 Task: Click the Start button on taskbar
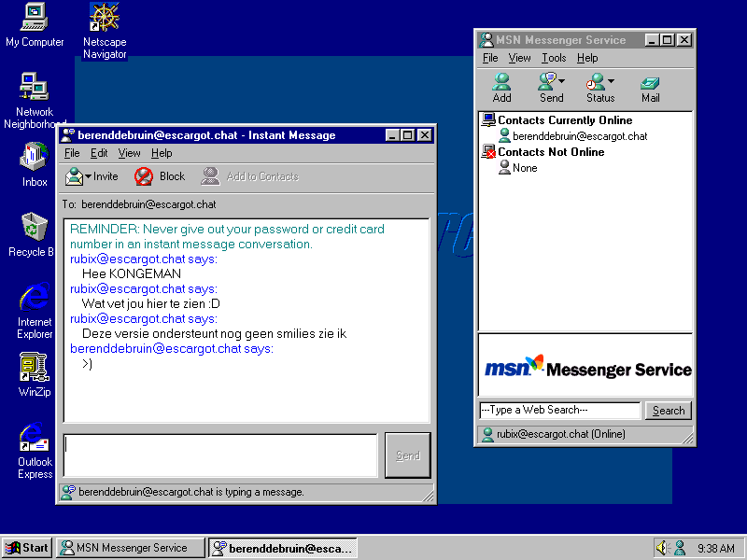click(27, 548)
